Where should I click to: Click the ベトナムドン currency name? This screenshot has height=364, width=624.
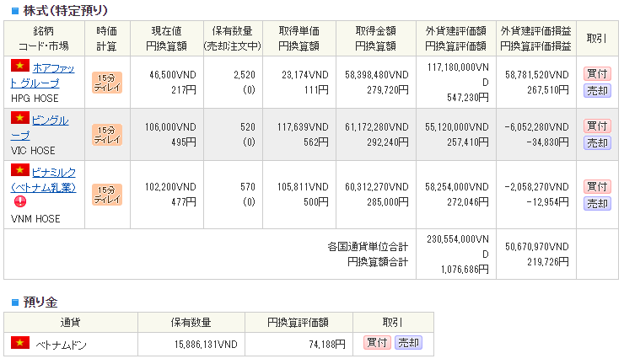[x=61, y=345]
